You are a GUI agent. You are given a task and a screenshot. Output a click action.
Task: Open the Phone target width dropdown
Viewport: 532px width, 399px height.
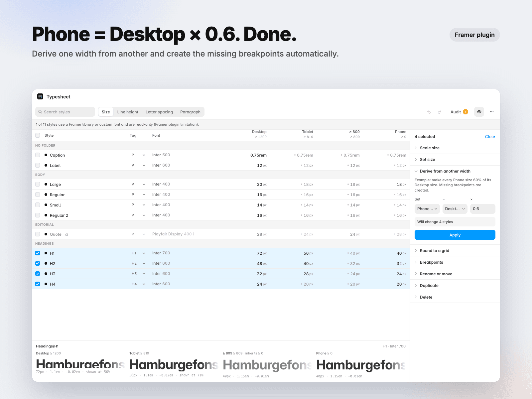(x=427, y=209)
